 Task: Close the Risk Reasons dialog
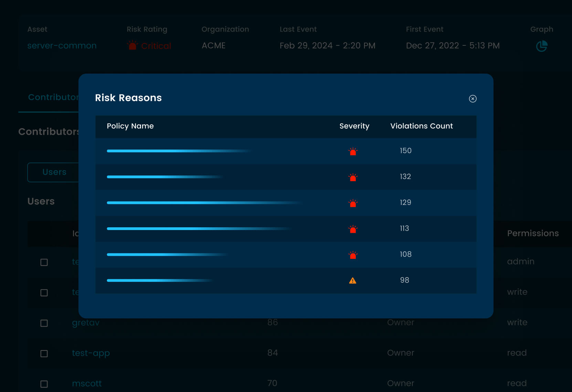(x=473, y=99)
